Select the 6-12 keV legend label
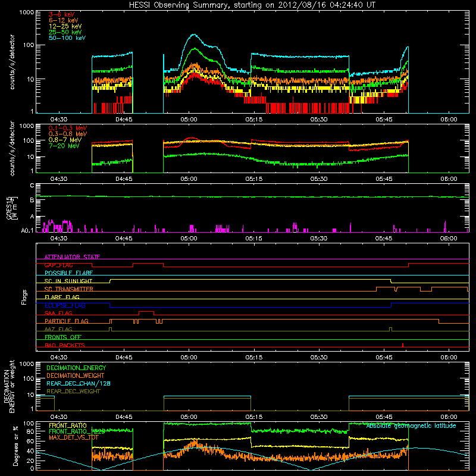Screen dimensions: 476x476 64,20
